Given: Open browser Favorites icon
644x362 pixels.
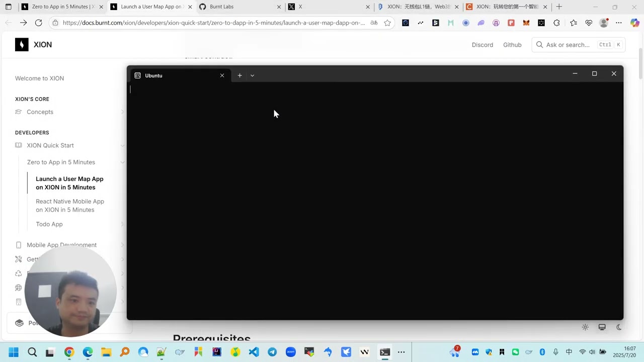Looking at the screenshot, I should [x=574, y=23].
